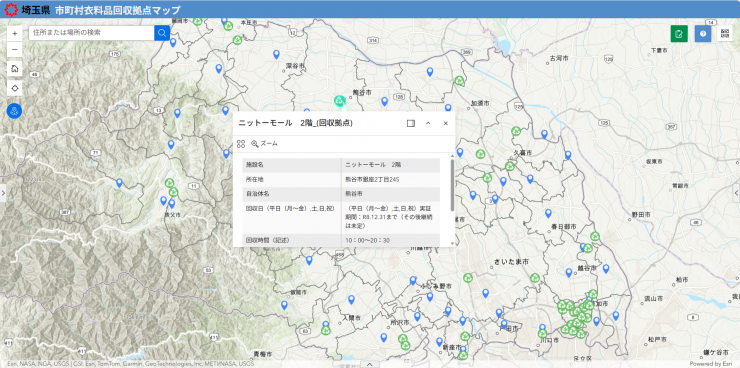The width and height of the screenshot is (740, 368).
Task: Expand the right side panel arrow
Action: (737, 192)
